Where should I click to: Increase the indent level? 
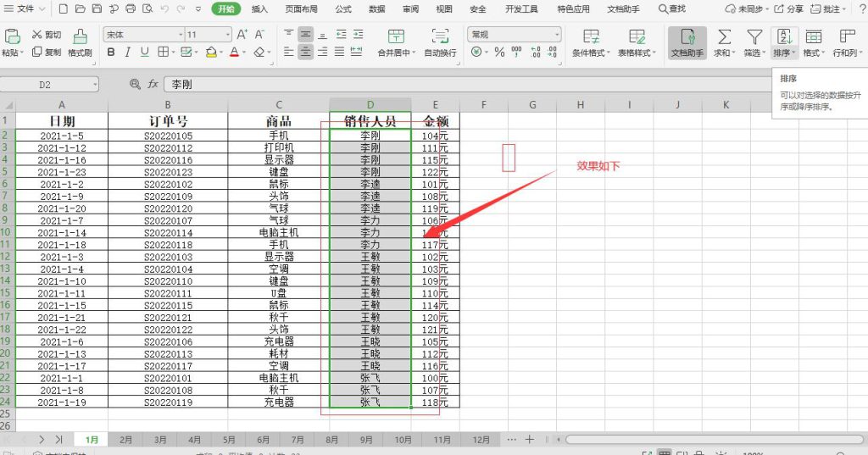click(359, 35)
